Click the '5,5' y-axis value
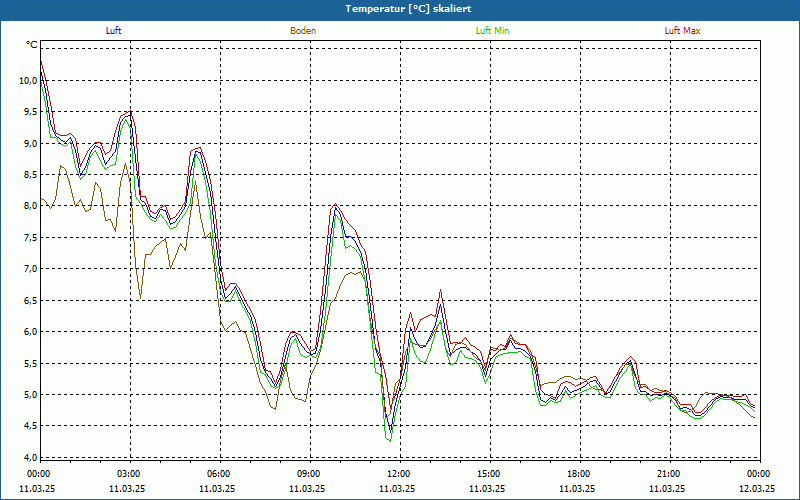 coord(31,363)
